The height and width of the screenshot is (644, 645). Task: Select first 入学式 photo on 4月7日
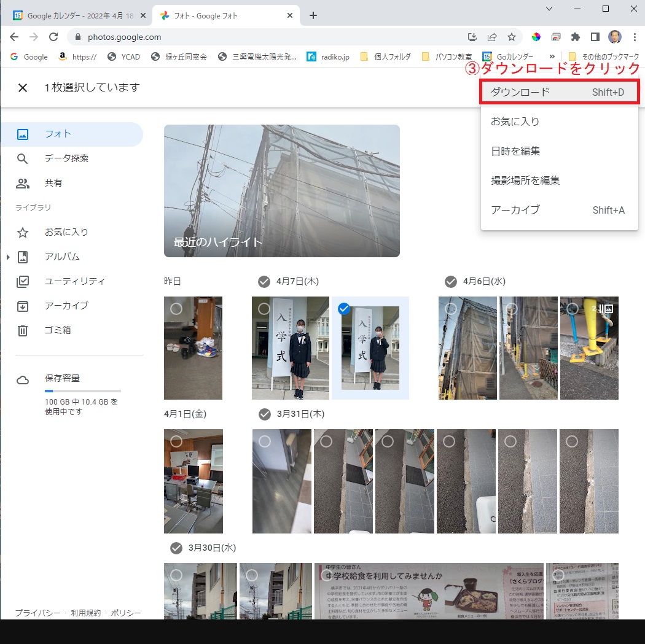264,309
